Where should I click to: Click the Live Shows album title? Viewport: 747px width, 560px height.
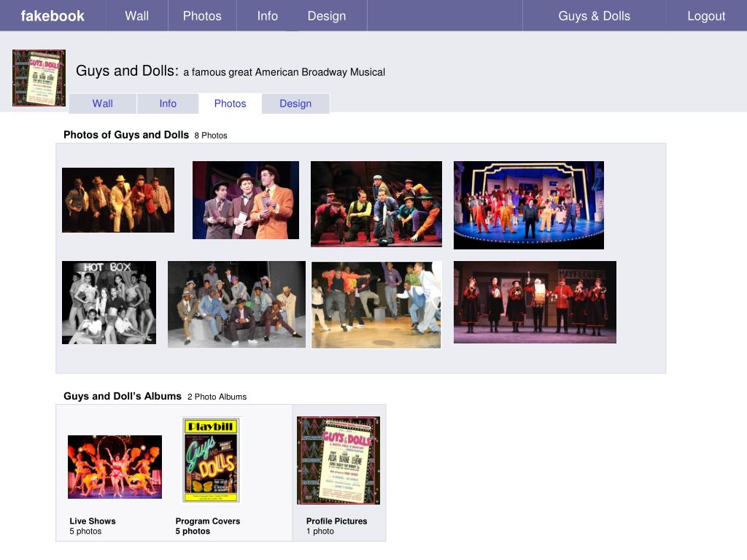pyautogui.click(x=93, y=521)
